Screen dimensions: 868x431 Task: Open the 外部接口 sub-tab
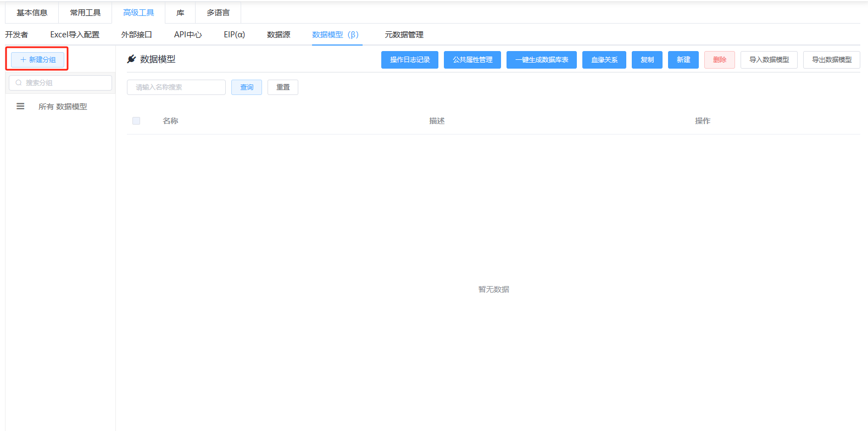[137, 35]
